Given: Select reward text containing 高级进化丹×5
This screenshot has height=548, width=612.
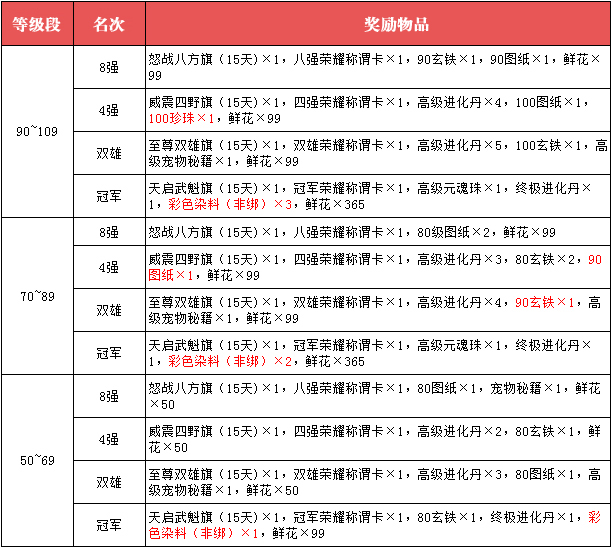Looking at the screenshot, I should click(377, 153).
